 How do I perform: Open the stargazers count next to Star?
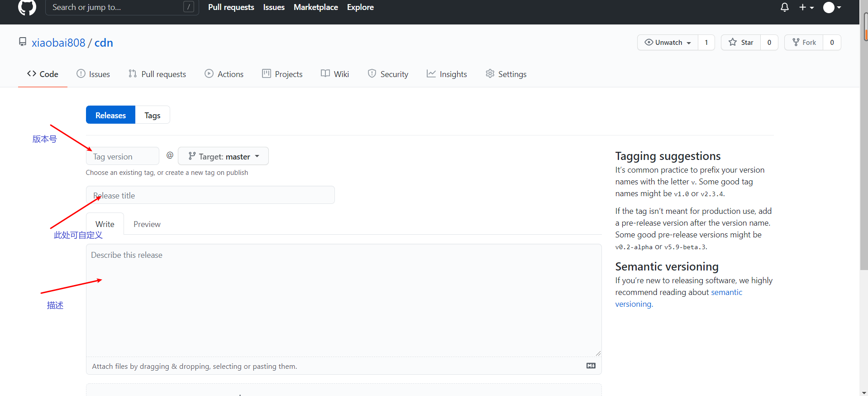[769, 42]
